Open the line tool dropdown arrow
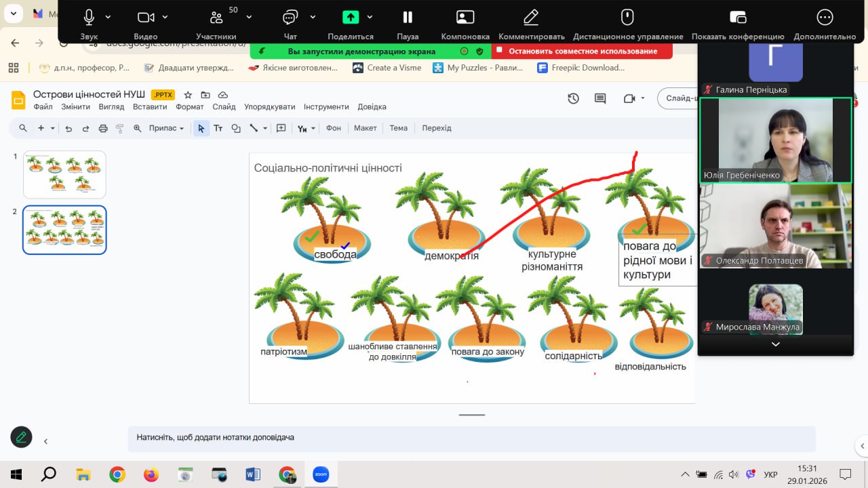The height and width of the screenshot is (488, 868). [265, 128]
